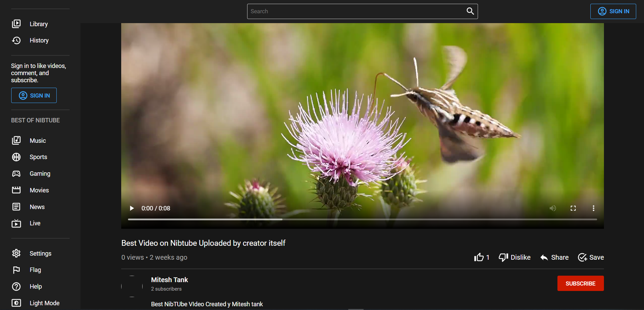
Task: Open the Library icon in sidebar
Action: 16,24
